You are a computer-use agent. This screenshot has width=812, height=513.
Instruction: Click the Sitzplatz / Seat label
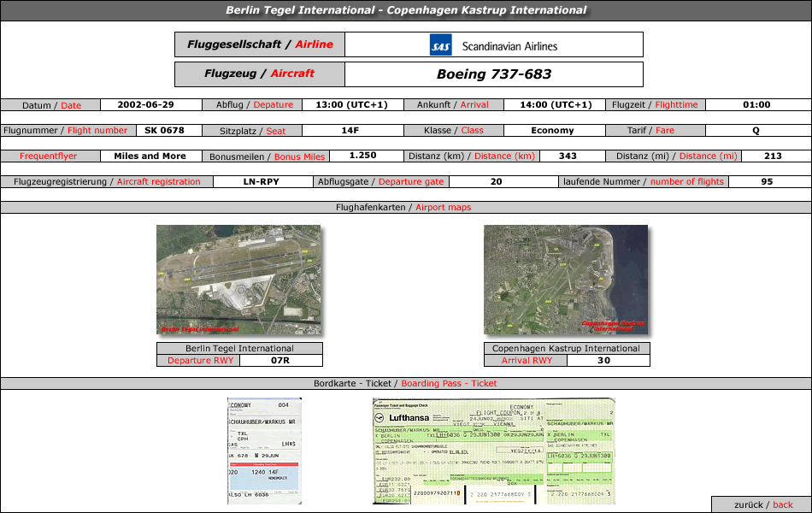(253, 131)
